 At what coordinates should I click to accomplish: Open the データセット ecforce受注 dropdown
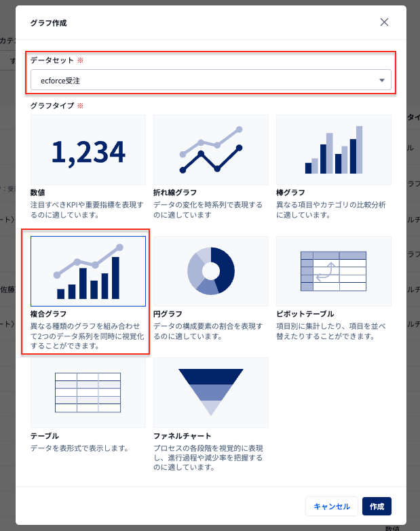[210, 80]
